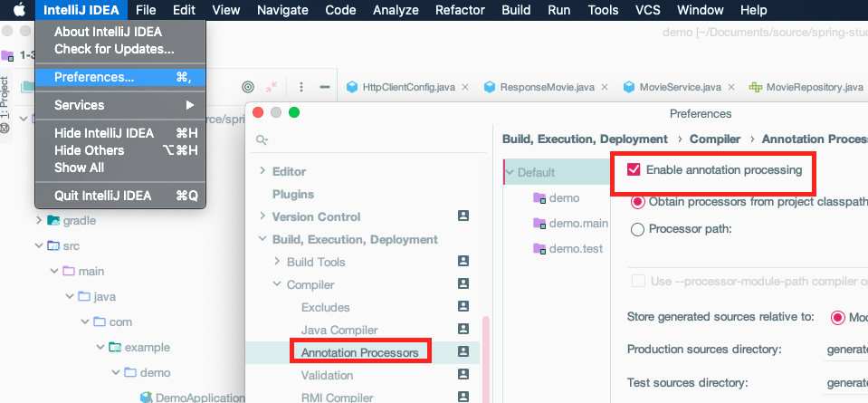Toggle Enable annotation processing checkbox
This screenshot has width=868, height=403.
pyautogui.click(x=634, y=169)
